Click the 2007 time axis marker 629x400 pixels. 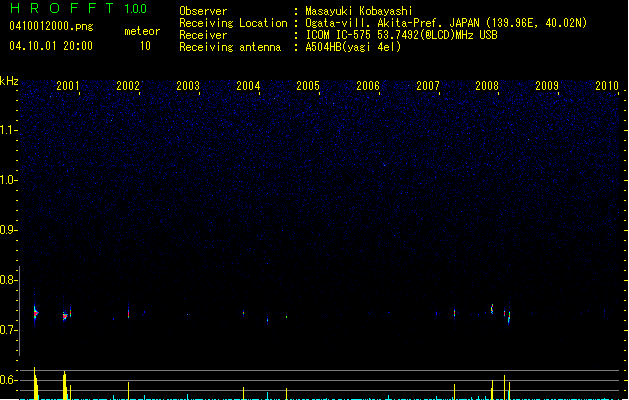[x=428, y=85]
